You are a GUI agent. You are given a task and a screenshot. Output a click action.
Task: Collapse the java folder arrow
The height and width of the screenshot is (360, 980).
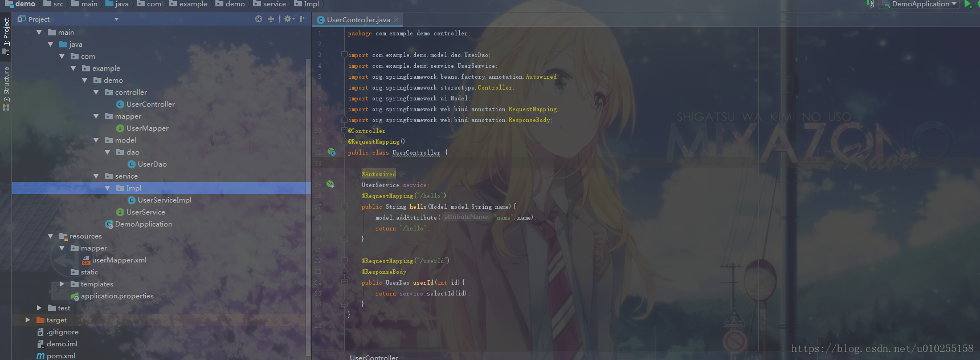click(x=51, y=45)
